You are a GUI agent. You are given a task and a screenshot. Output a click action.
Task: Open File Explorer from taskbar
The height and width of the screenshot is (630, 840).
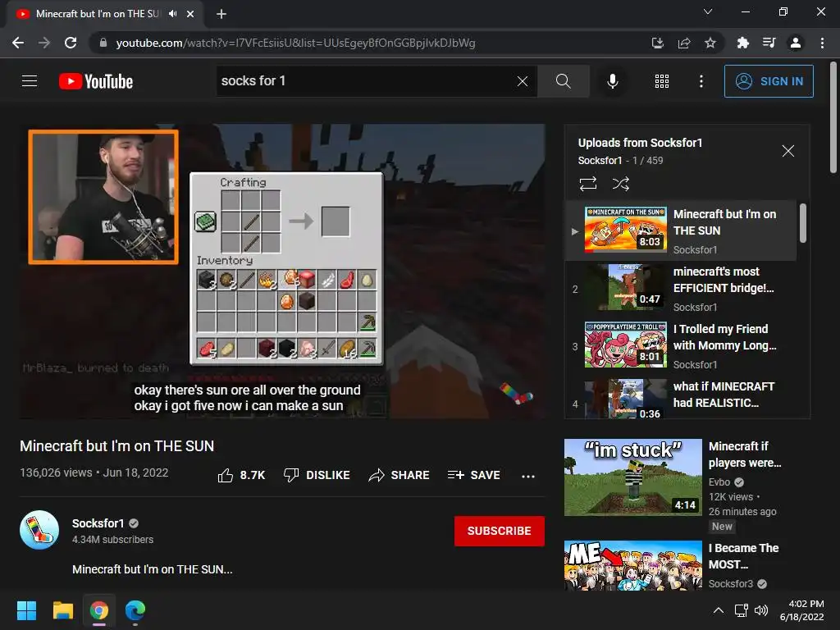(x=62, y=610)
